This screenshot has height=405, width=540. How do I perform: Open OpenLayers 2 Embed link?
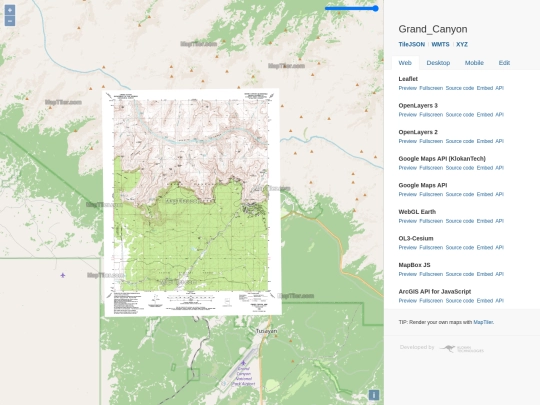(485, 141)
